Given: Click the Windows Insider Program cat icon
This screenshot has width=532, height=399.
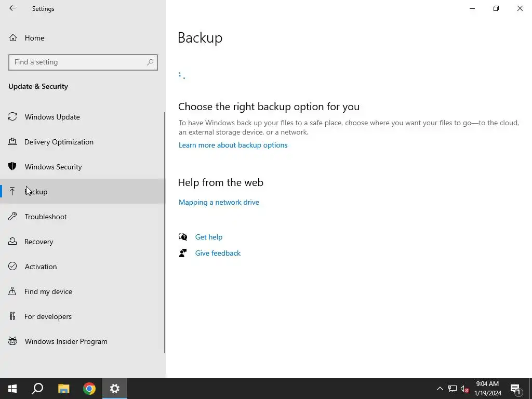Looking at the screenshot, I should [12, 341].
